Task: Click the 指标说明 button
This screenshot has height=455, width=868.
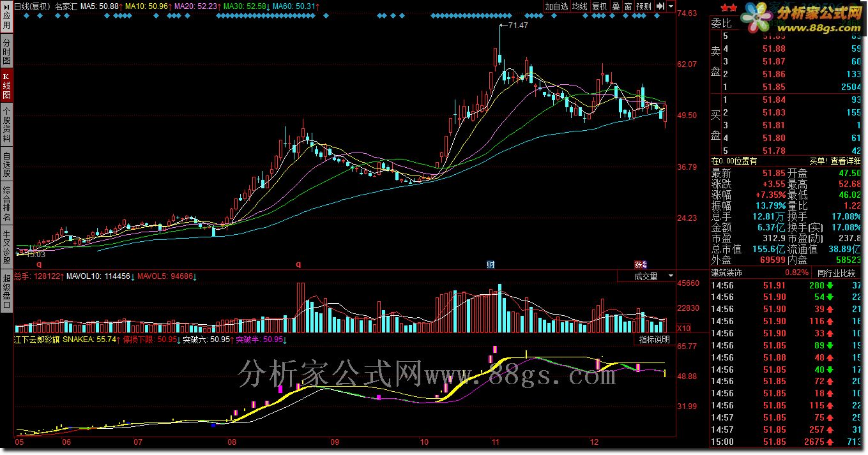Action: point(655,339)
